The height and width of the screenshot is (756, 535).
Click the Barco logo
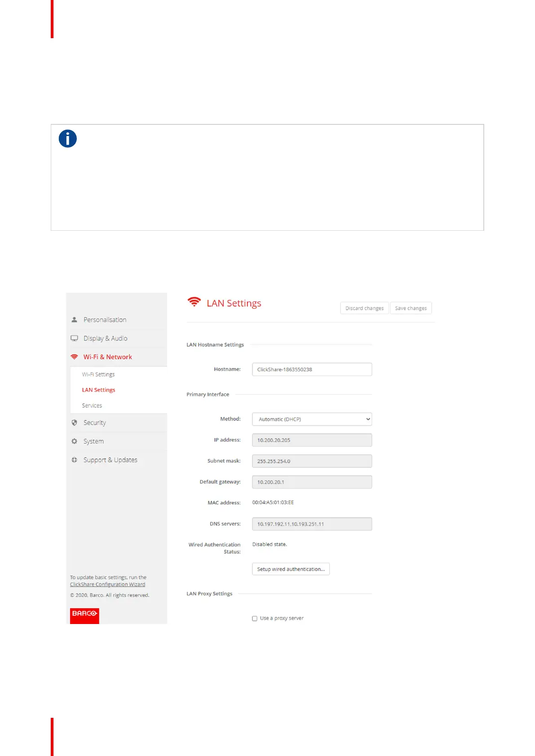(x=84, y=615)
